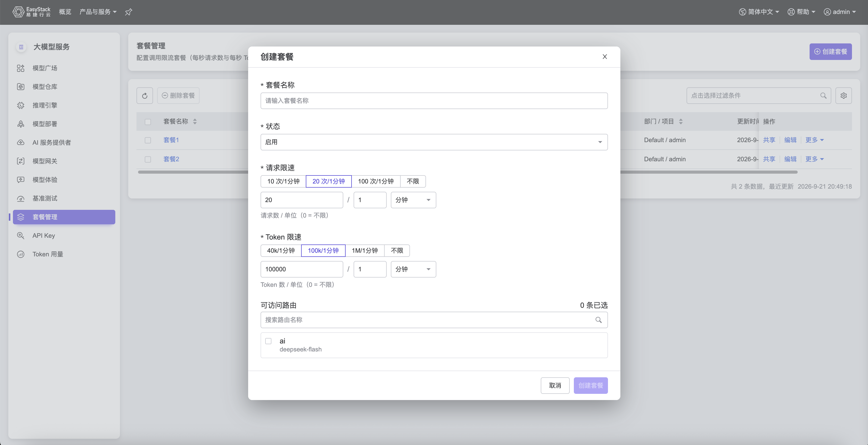Click the dialog's 创建套餐 submit button
This screenshot has width=868, height=445.
point(591,385)
